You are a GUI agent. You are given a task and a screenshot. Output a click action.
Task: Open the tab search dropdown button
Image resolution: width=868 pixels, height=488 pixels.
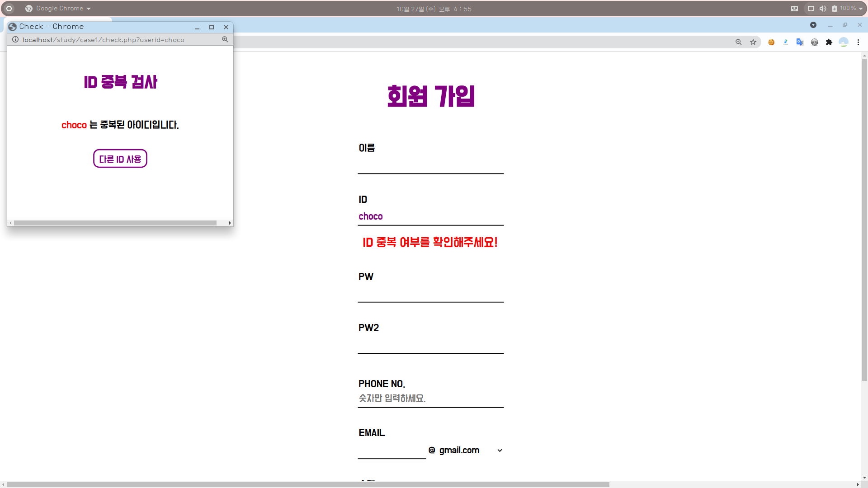pyautogui.click(x=813, y=25)
